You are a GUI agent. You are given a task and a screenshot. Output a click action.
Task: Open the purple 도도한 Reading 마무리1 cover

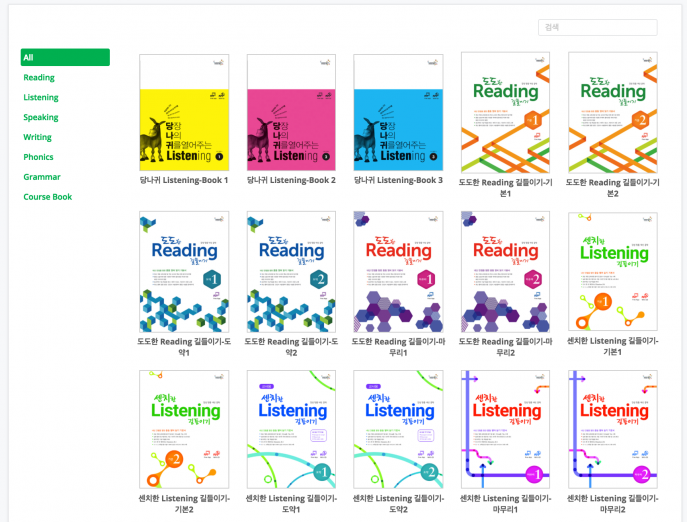click(398, 271)
